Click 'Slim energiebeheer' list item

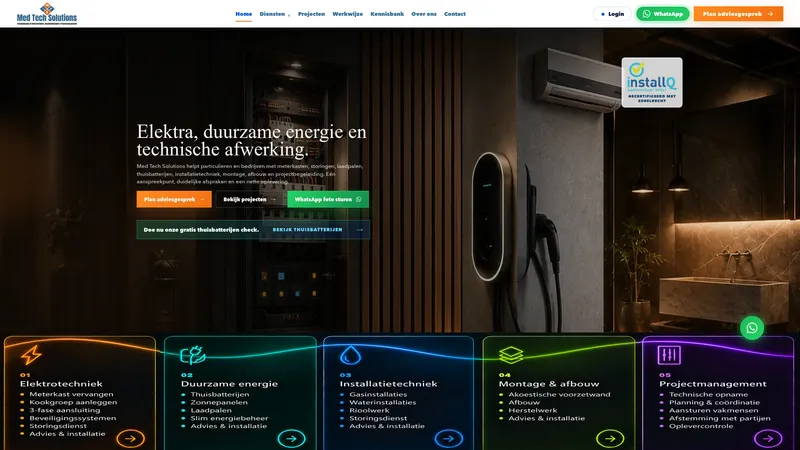pyautogui.click(x=229, y=418)
